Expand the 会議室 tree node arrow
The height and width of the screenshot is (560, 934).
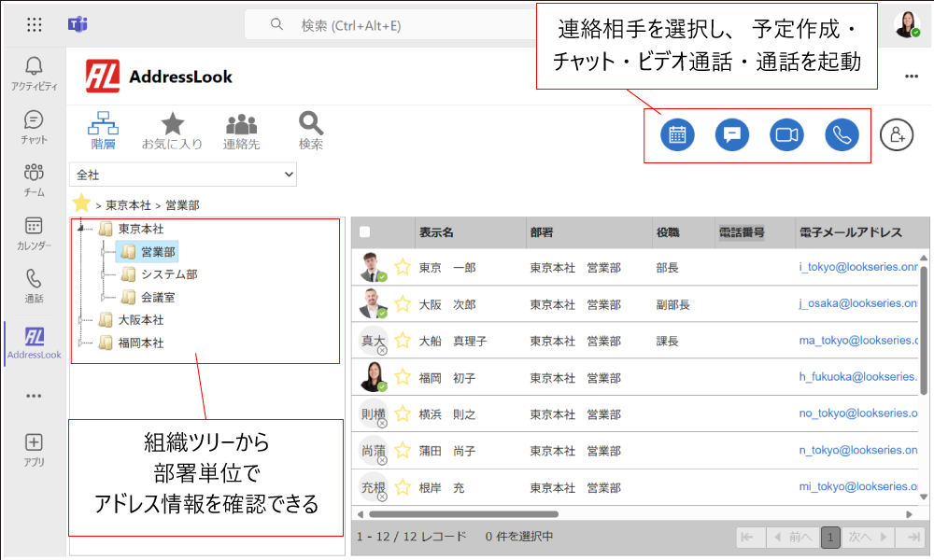104,297
